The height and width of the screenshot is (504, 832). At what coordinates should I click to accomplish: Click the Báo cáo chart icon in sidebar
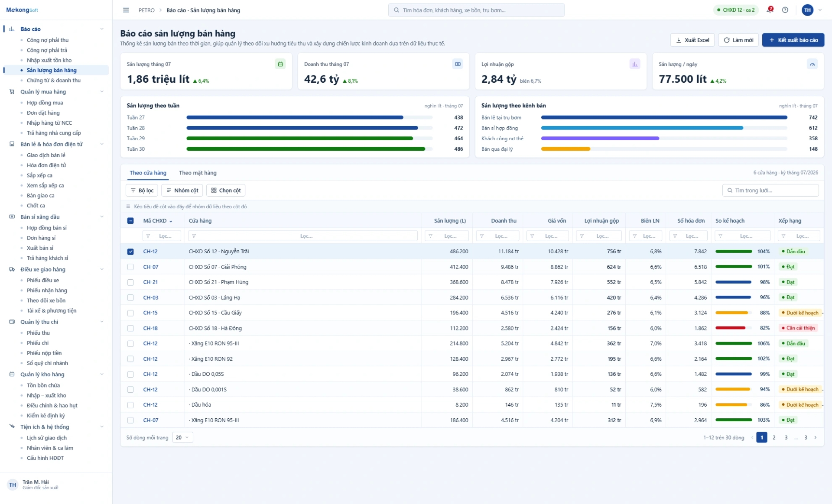[12, 29]
